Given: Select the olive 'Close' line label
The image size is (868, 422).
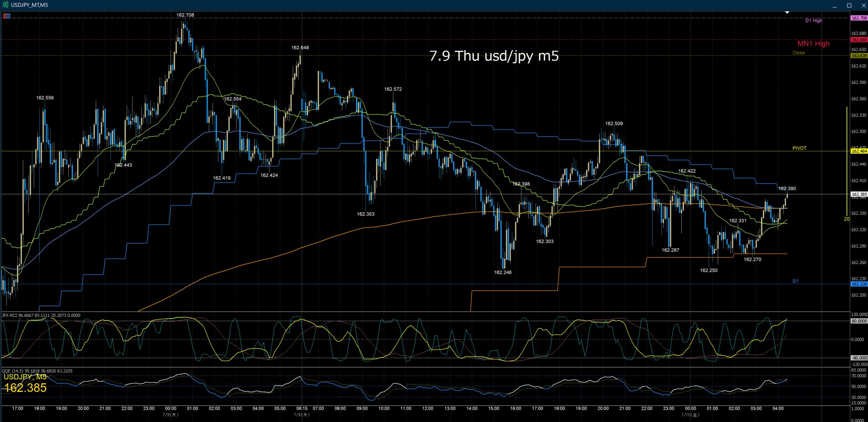Looking at the screenshot, I should coord(798,53).
